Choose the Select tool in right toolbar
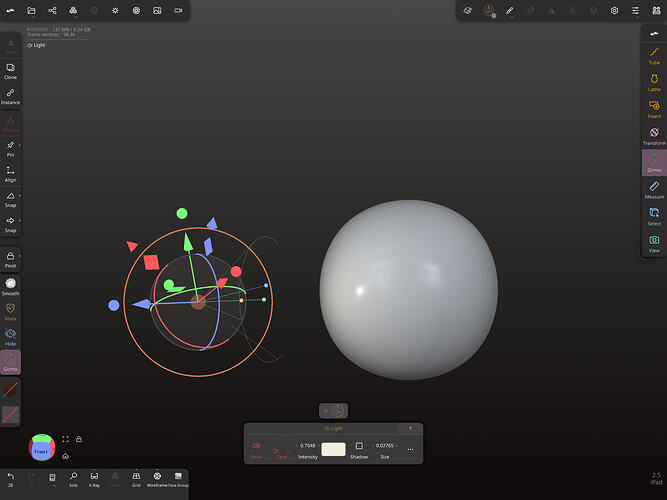Image resolution: width=667 pixels, height=500 pixels. [x=654, y=217]
